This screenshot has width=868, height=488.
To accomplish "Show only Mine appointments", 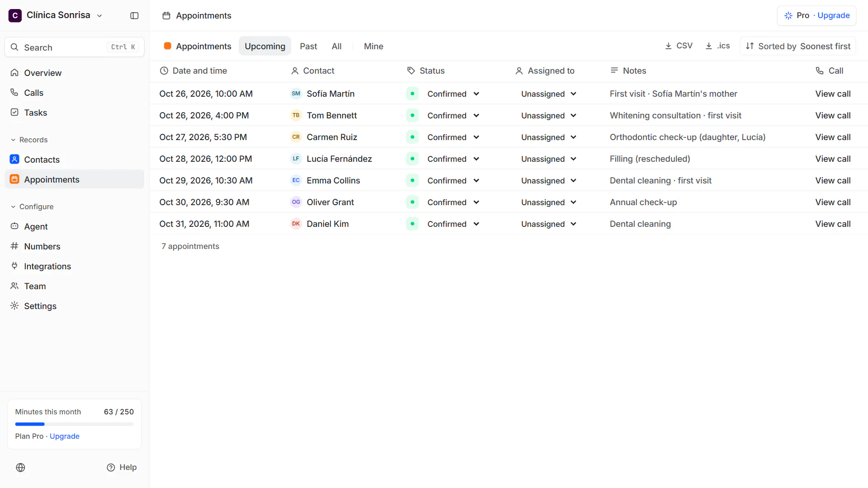I will [x=373, y=46].
